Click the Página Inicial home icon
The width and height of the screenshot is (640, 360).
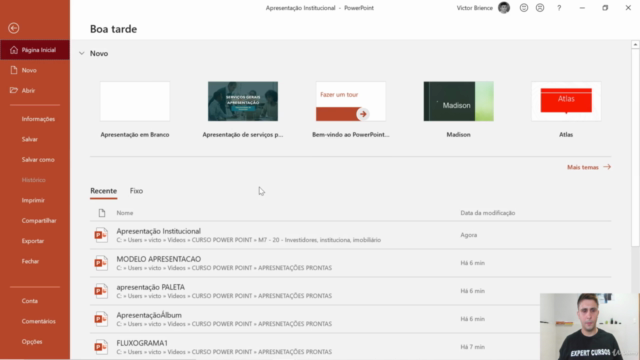click(x=14, y=50)
